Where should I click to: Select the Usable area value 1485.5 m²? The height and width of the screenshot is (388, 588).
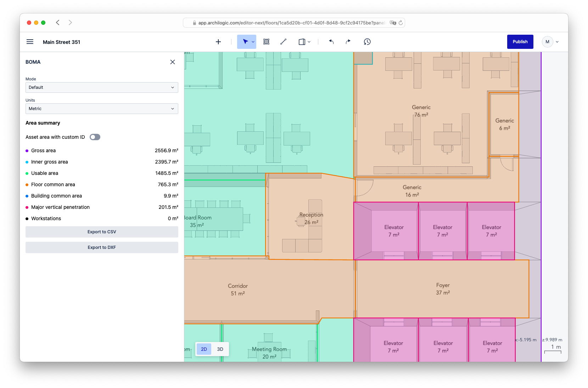pyautogui.click(x=167, y=173)
